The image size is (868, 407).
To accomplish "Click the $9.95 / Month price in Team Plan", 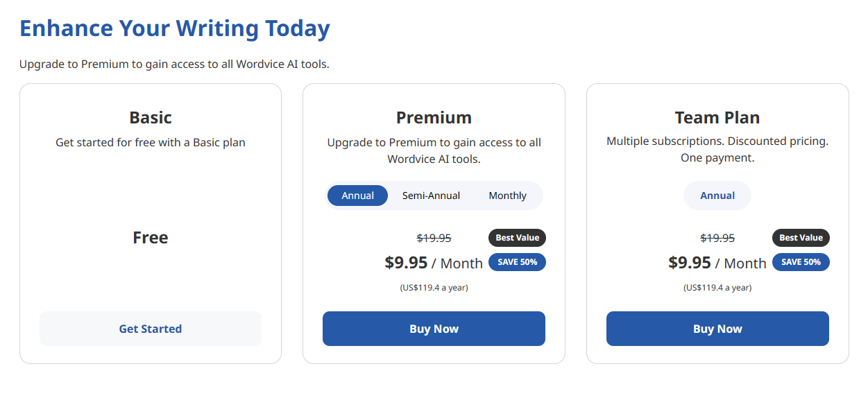I will coord(717,263).
